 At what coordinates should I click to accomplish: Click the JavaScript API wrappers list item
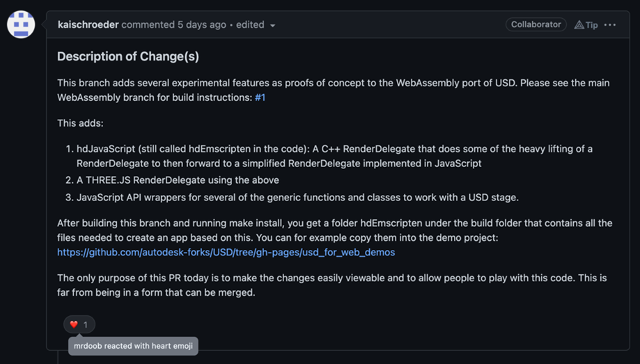[x=297, y=198]
